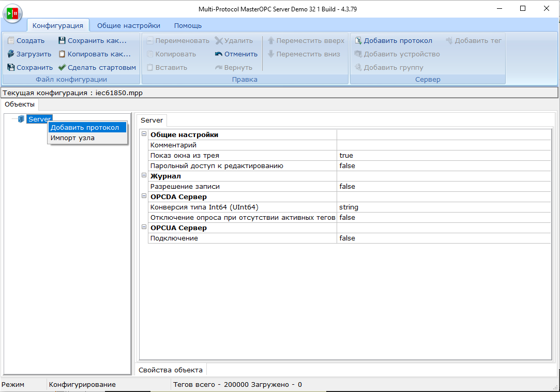560x392 pixels.
Task: Click the empty Комментарий value field
Action: [444, 145]
